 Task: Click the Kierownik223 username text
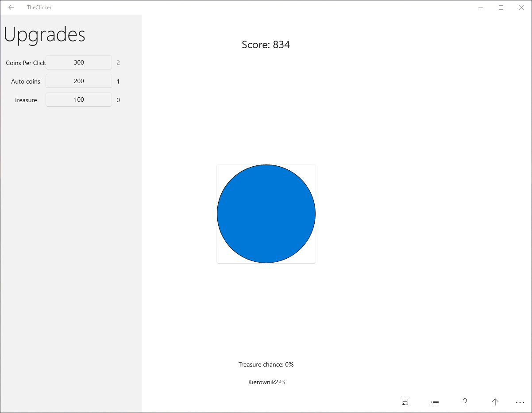pos(266,382)
